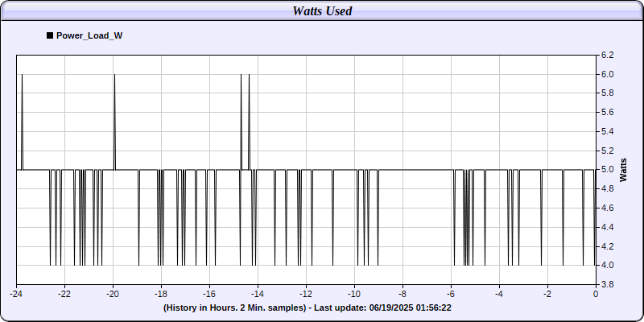Click the black Power_Load_W legend swatch
This screenshot has width=644, height=322.
coord(50,35)
